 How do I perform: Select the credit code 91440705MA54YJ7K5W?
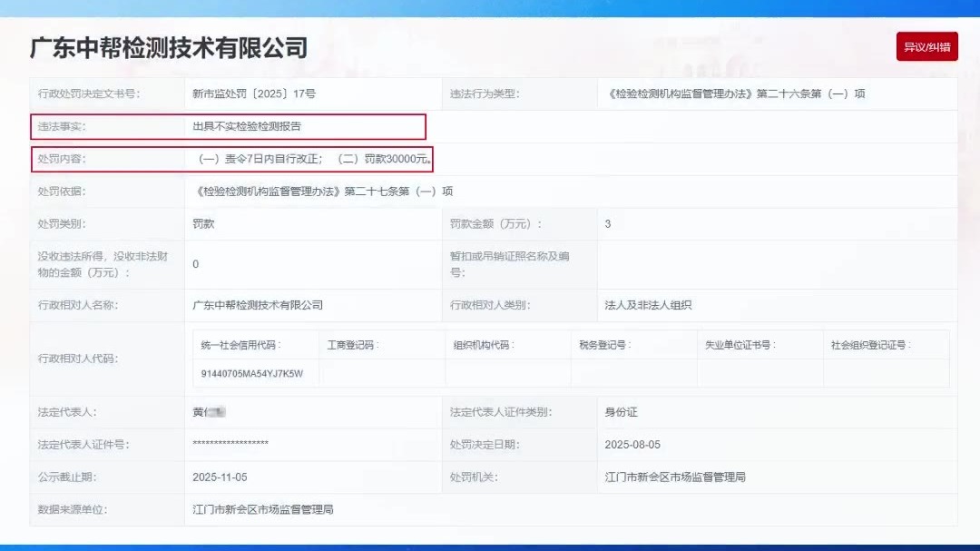tap(252, 373)
